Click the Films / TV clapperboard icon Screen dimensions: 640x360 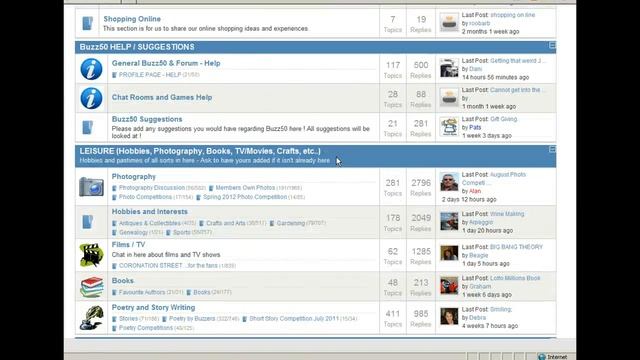click(91, 255)
